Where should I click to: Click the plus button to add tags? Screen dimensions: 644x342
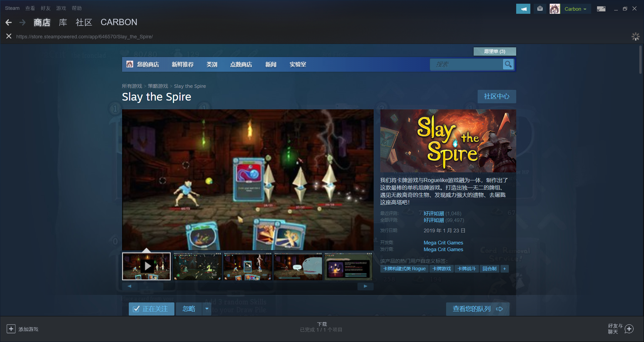tap(504, 269)
